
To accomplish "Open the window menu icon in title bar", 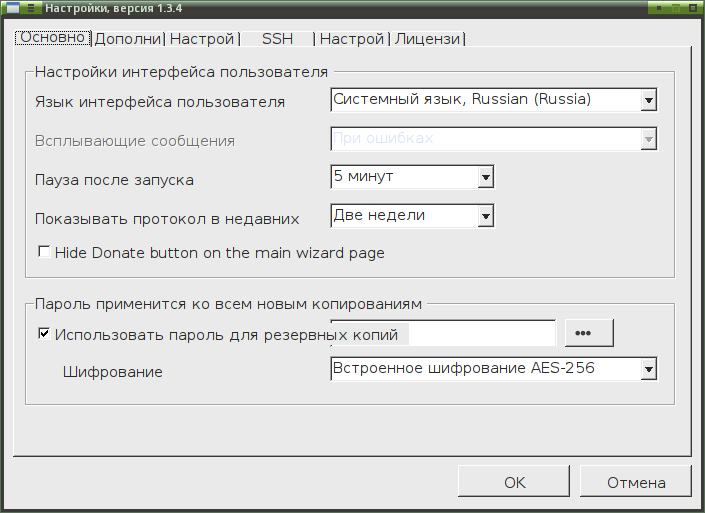I will (13, 8).
